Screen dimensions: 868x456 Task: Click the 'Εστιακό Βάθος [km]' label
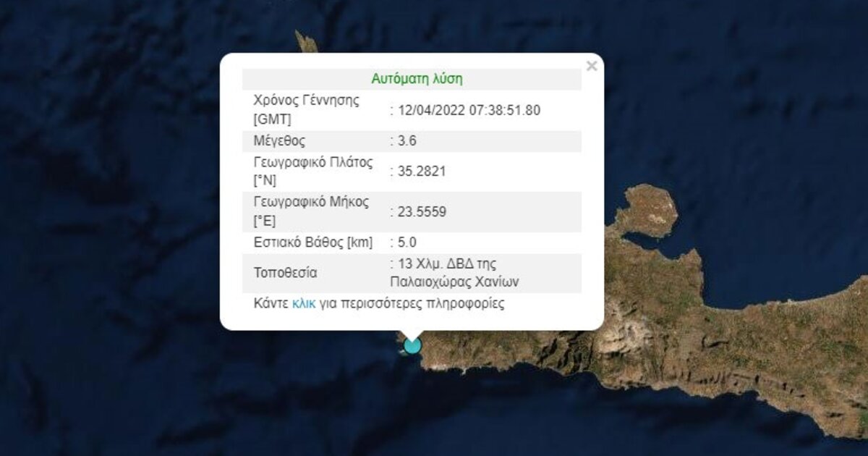(x=312, y=242)
